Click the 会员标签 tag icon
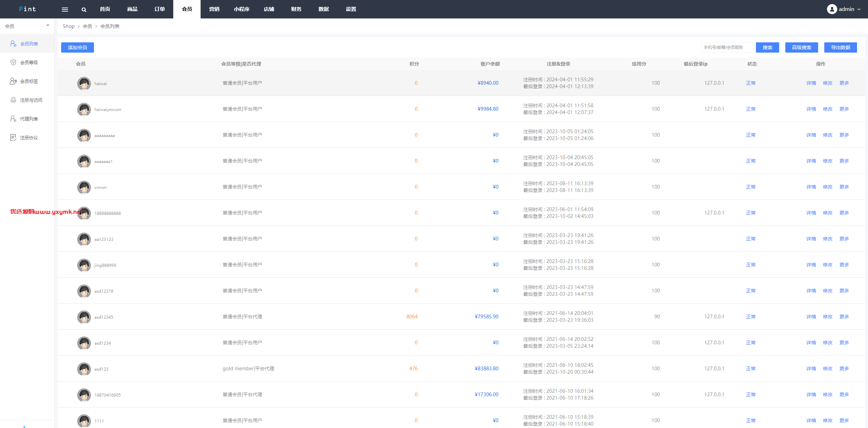Screen dimensions: 868x428 tap(13, 81)
